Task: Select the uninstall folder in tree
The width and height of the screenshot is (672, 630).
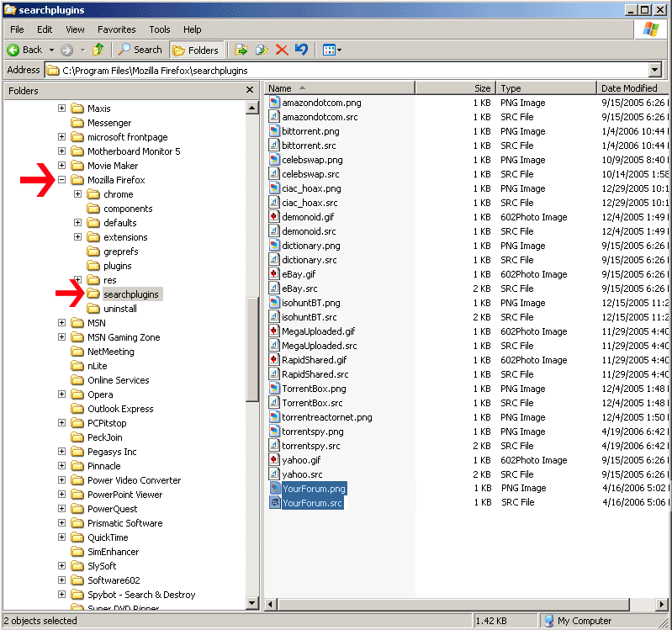Action: [120, 309]
